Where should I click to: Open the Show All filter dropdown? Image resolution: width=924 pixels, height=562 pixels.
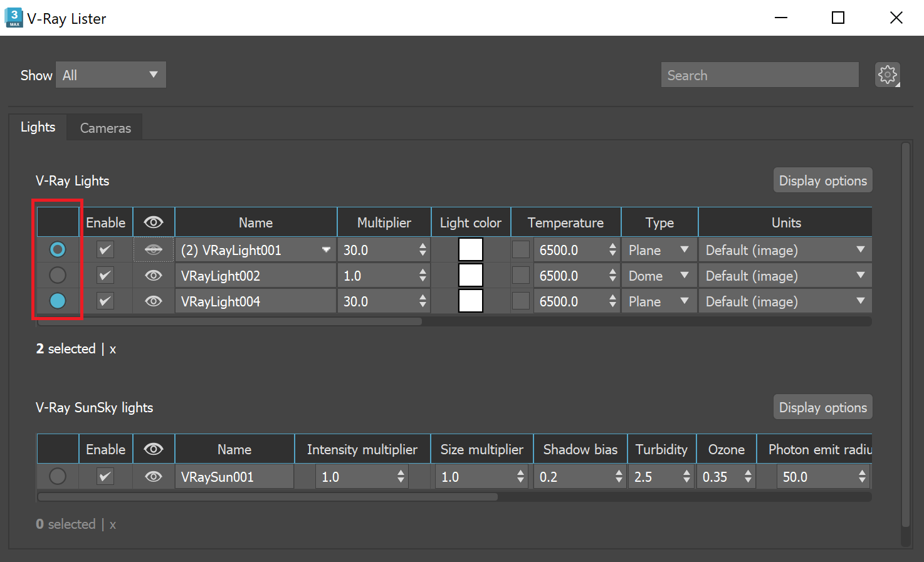pyautogui.click(x=111, y=75)
